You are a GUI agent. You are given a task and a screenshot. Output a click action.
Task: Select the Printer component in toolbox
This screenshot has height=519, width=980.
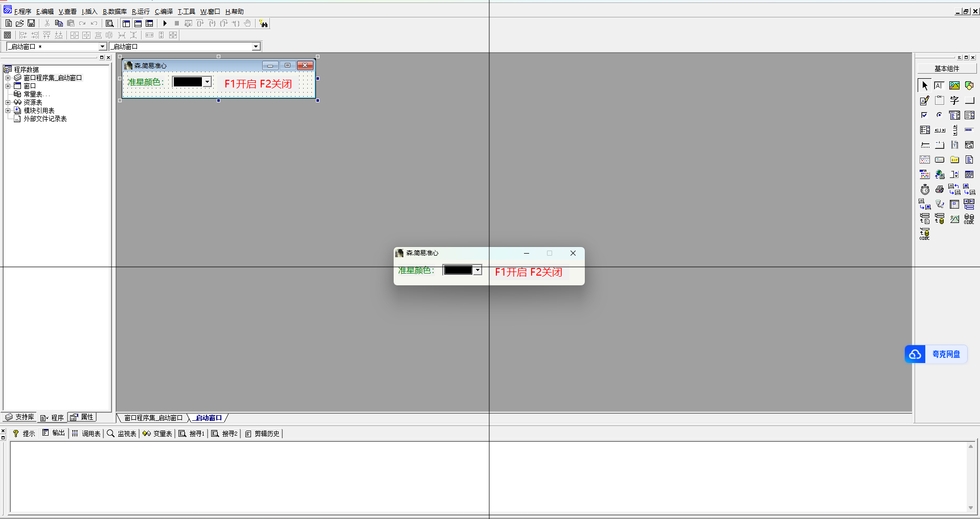940,190
